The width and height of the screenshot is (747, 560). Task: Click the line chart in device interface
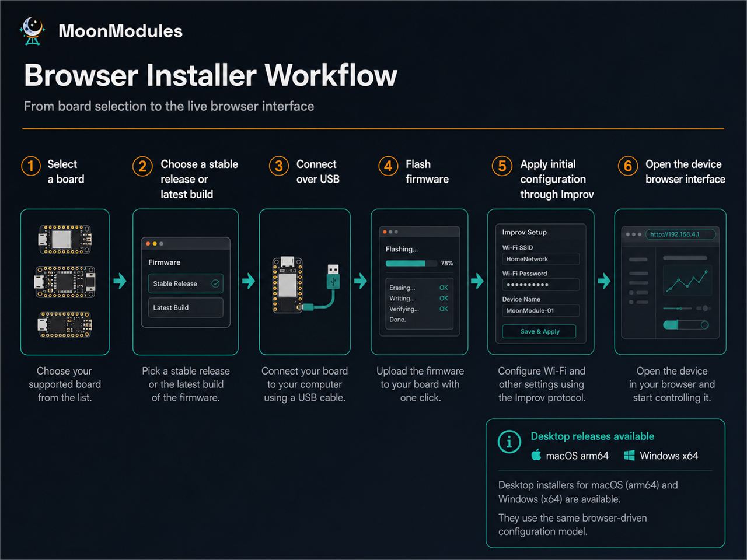tap(688, 281)
